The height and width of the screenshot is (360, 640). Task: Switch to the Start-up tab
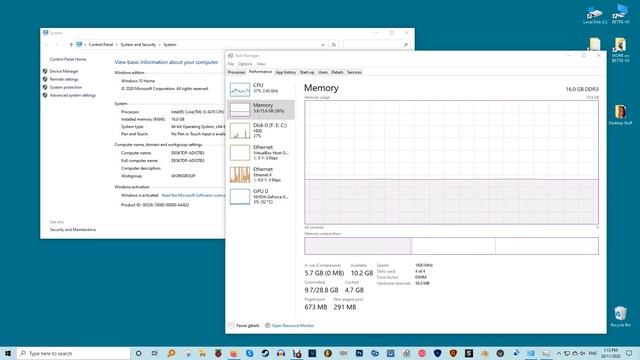coord(307,72)
